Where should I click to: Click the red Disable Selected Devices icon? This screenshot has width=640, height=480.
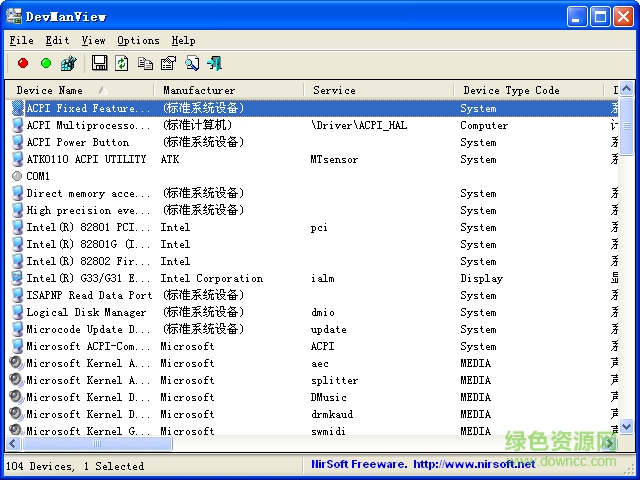click(x=23, y=63)
